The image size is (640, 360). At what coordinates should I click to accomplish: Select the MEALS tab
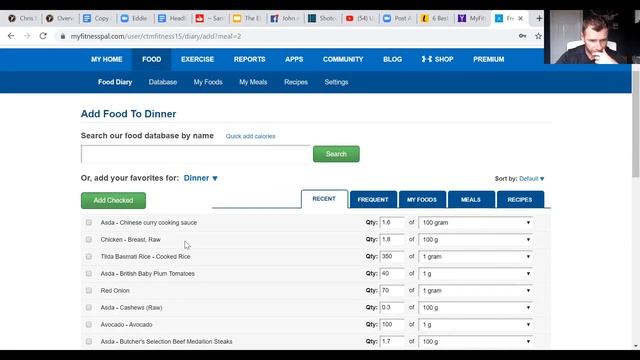click(x=471, y=200)
